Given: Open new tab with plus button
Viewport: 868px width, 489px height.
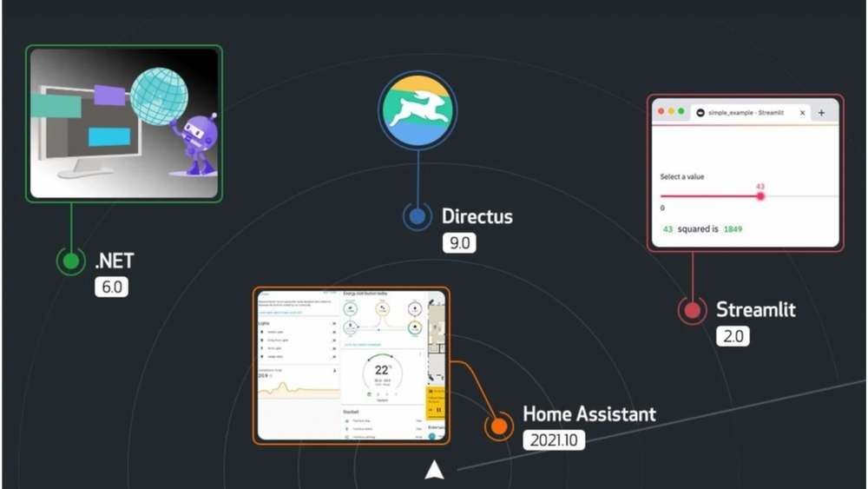Looking at the screenshot, I should tap(821, 112).
